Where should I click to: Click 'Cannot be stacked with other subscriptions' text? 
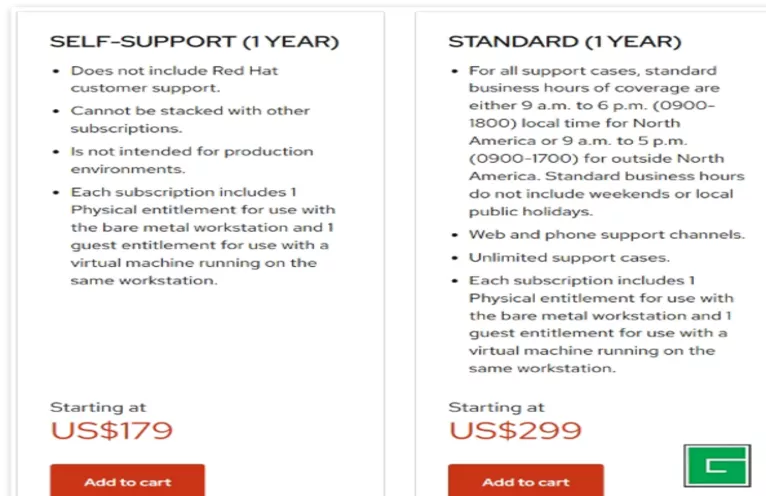tap(190, 111)
